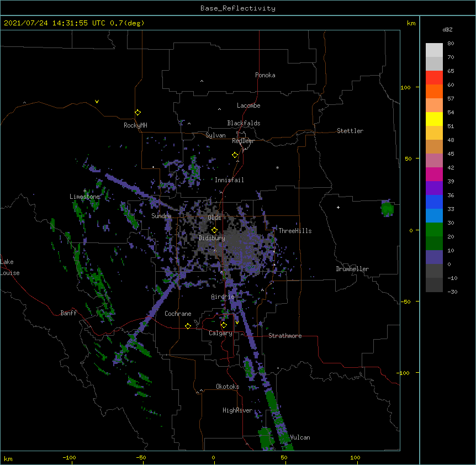476x465 pixels.
Task: Select the Drumheller label
Action: (352, 269)
